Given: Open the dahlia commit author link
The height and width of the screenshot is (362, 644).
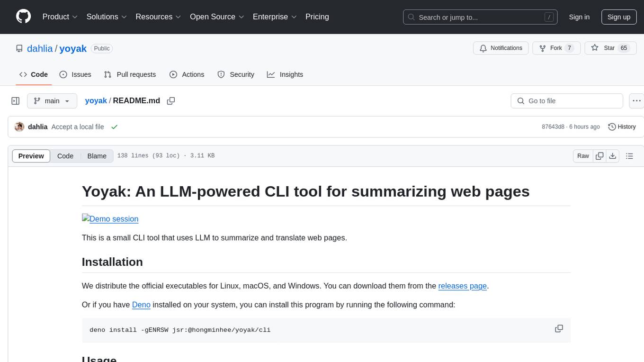Looking at the screenshot, I should coord(38,127).
